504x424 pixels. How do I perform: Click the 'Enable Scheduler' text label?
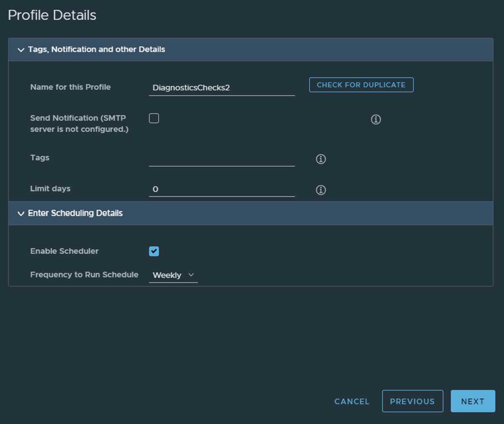click(64, 251)
